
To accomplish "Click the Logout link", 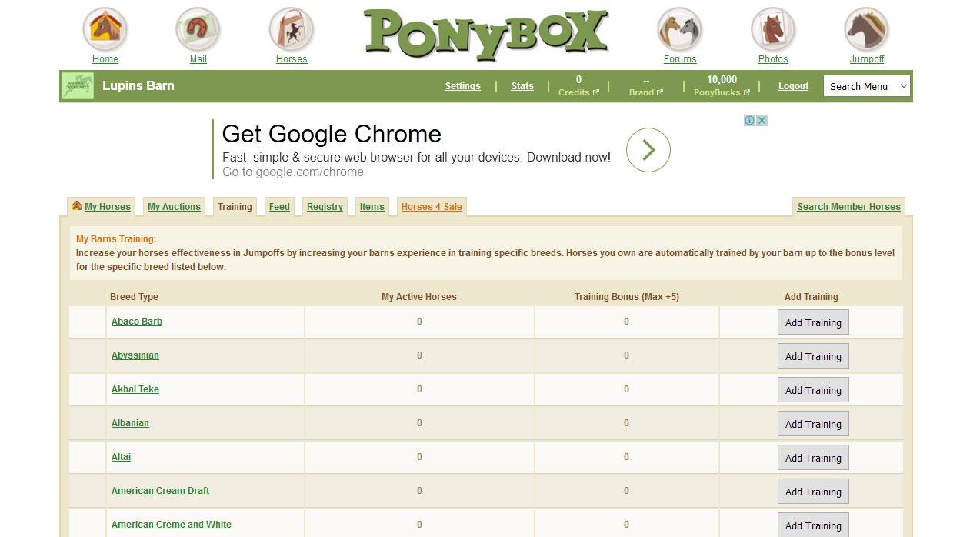I will pyautogui.click(x=793, y=86).
